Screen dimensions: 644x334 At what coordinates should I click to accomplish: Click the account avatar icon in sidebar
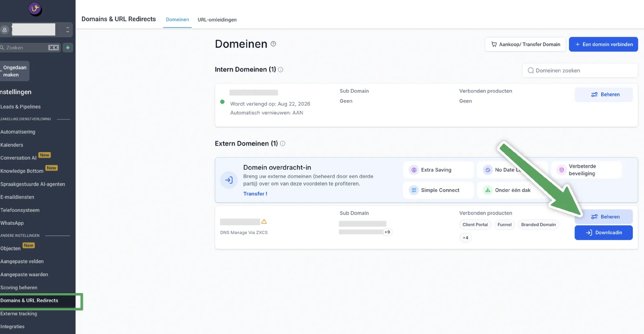tap(5, 30)
